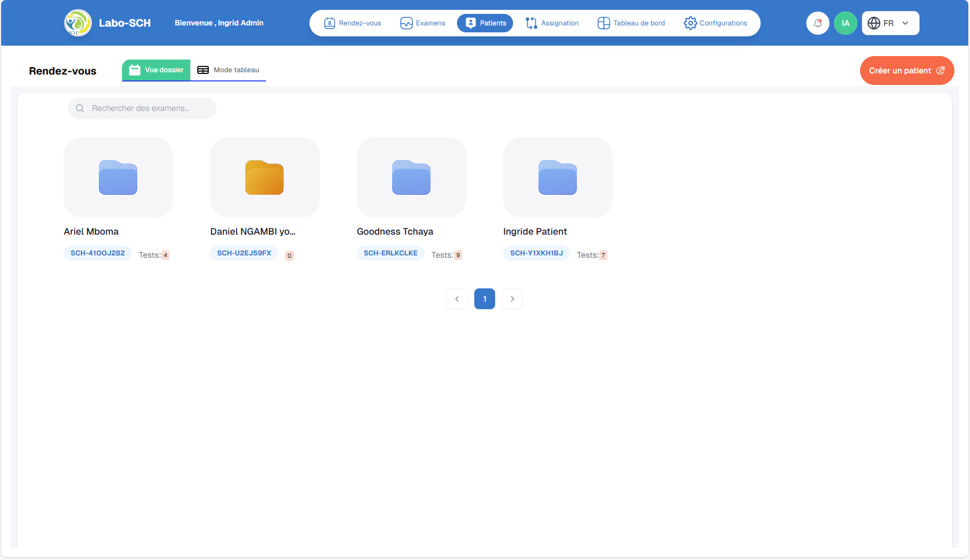Screen dimensions: 970x560
Task: Open the Examens navigation tab
Action: 423,23
